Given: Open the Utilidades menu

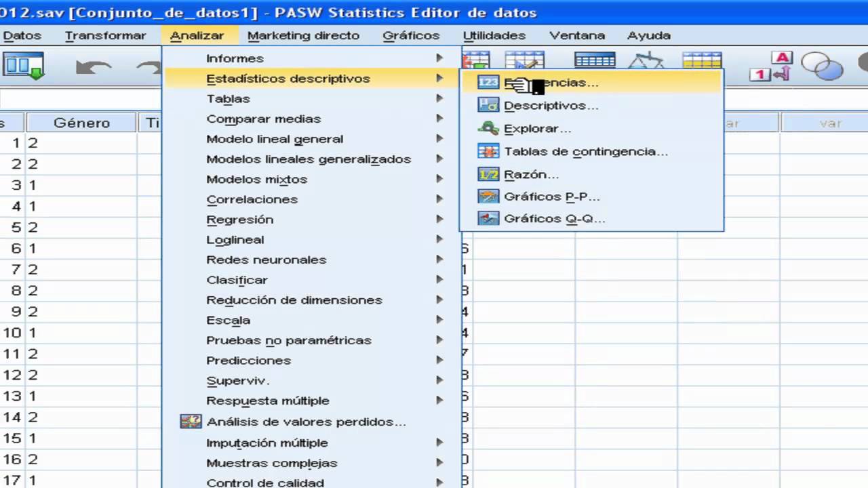Looking at the screenshot, I should [x=494, y=35].
